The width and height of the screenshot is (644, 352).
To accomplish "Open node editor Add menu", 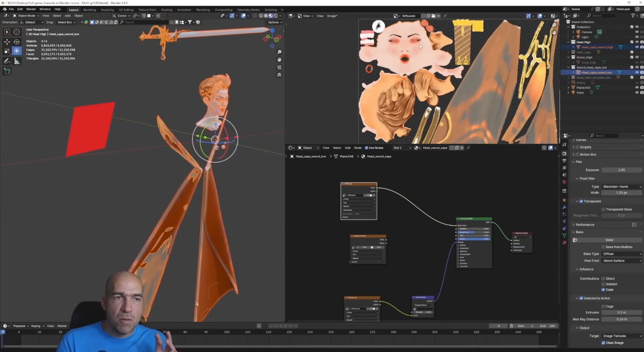I will point(347,148).
